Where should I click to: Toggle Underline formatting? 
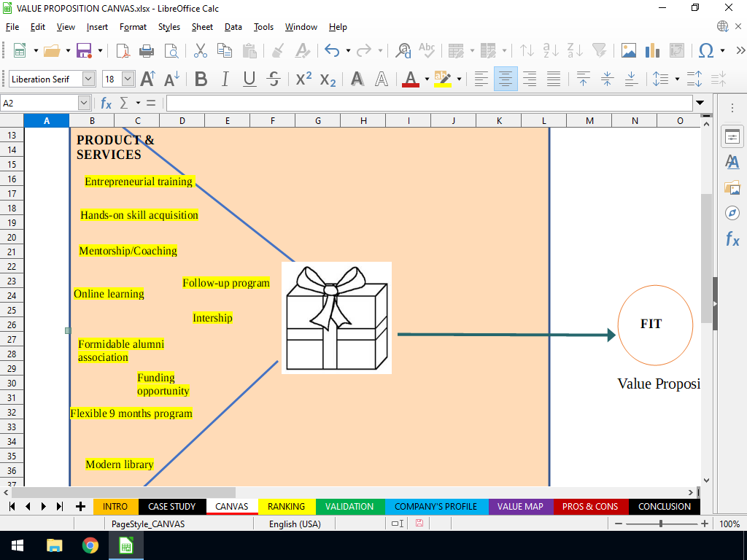click(x=249, y=79)
